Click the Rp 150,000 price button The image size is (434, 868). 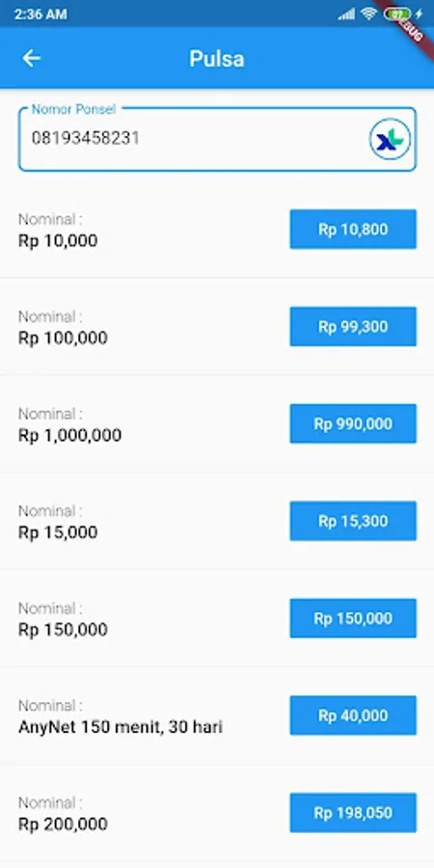coord(353,618)
